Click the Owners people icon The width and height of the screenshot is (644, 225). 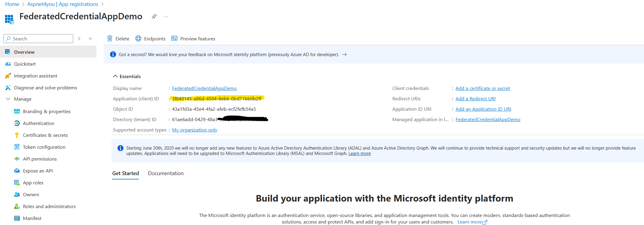coord(17,194)
